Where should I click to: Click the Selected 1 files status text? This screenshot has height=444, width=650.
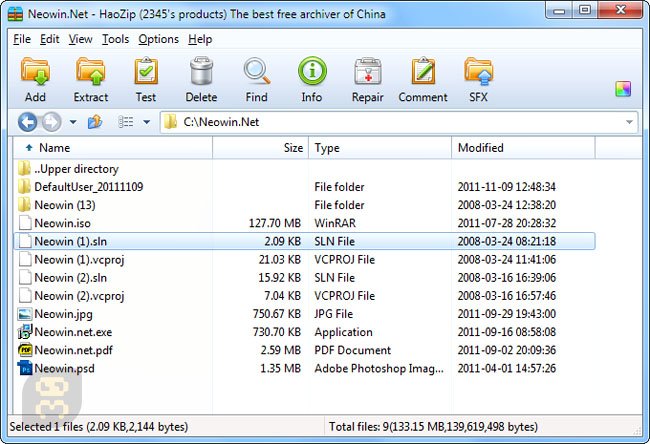pyautogui.click(x=99, y=427)
